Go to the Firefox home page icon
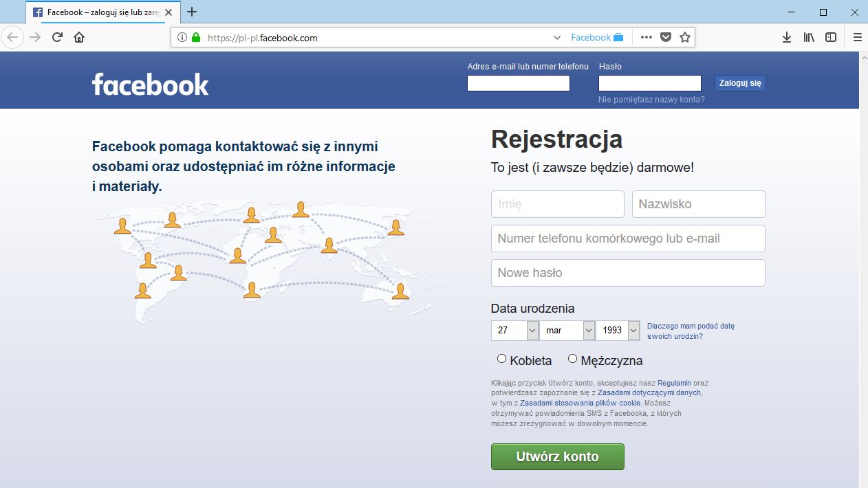 click(79, 37)
